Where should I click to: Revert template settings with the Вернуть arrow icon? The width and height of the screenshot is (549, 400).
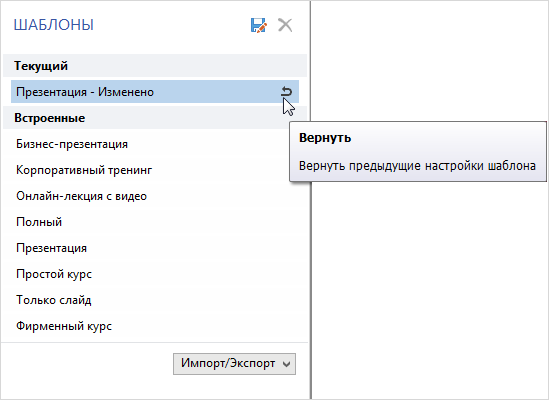286,92
